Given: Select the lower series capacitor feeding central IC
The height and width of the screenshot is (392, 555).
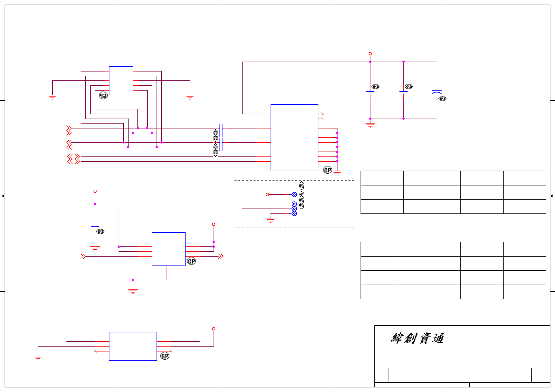Looking at the screenshot, I should [221, 145].
